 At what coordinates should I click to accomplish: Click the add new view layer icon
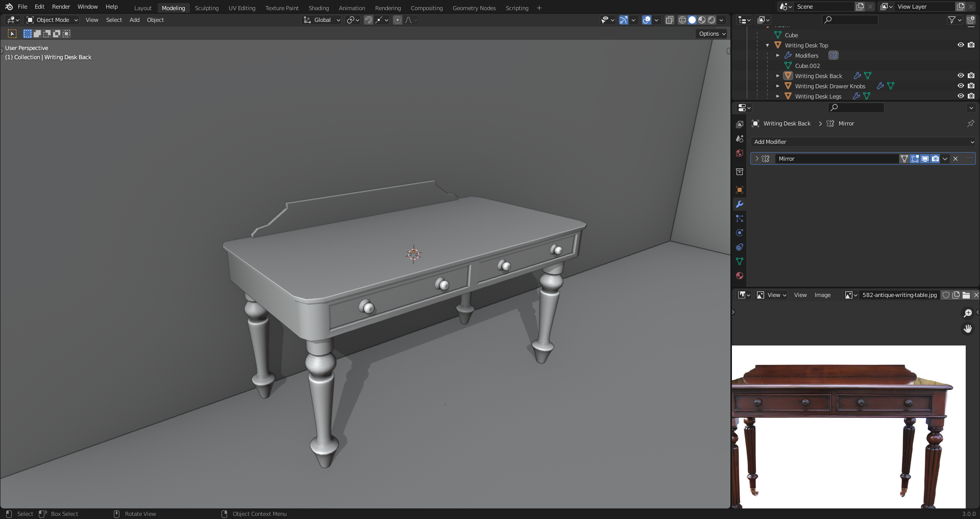(961, 7)
